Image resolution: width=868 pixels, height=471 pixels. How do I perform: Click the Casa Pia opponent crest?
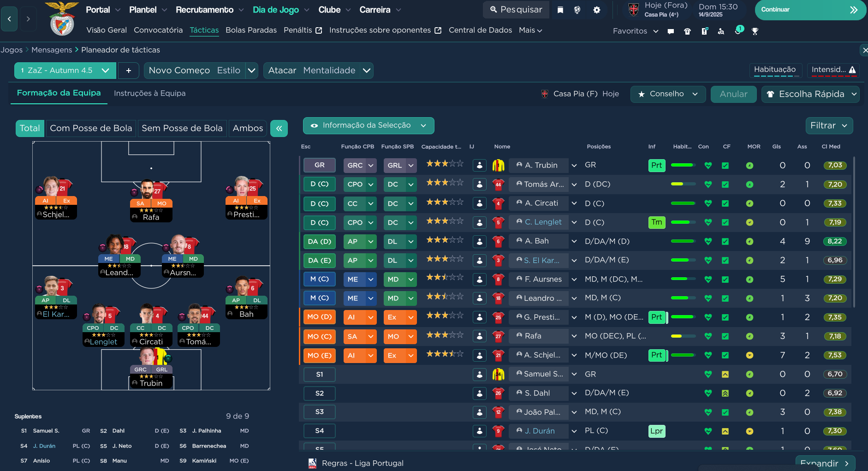(x=634, y=9)
